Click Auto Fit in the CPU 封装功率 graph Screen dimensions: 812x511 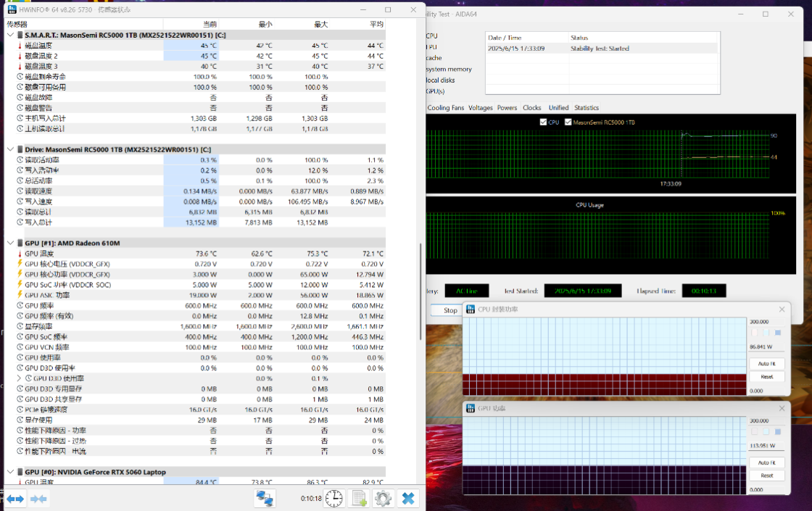(x=766, y=364)
